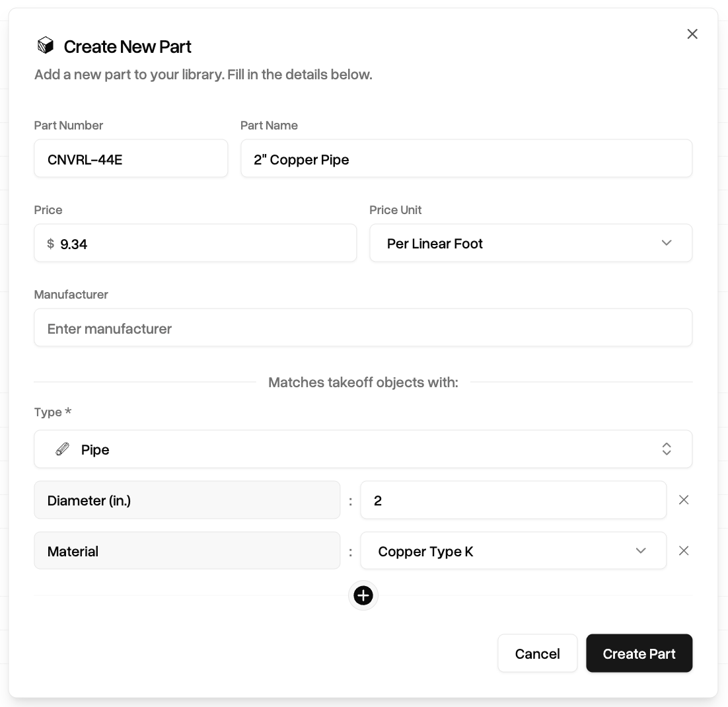
Task: Click the dollar sign in Price field
Action: coord(51,243)
